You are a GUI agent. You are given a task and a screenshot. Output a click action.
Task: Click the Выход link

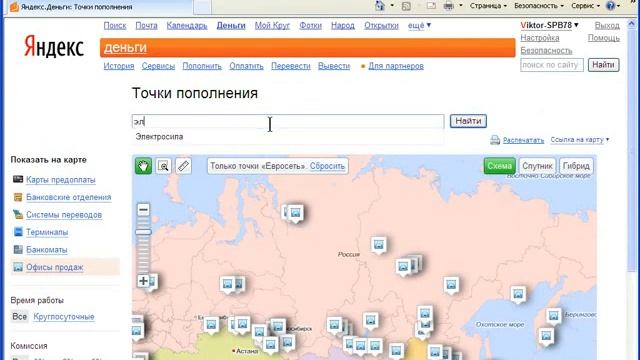(x=607, y=25)
